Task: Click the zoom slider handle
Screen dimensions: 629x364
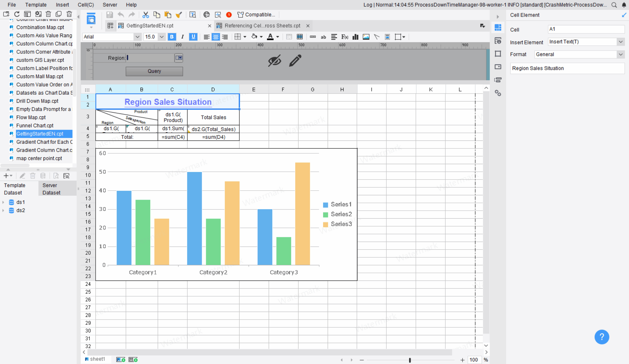Action: pyautogui.click(x=410, y=360)
